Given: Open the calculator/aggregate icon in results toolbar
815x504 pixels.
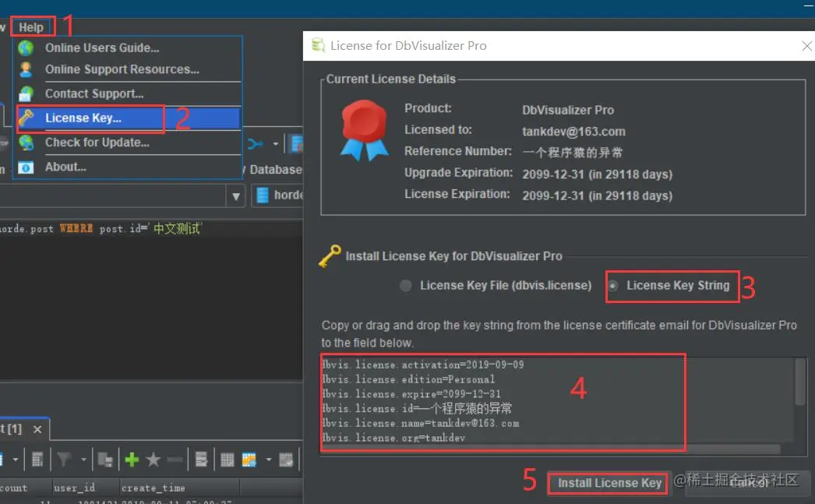Looking at the screenshot, I should click(36, 460).
